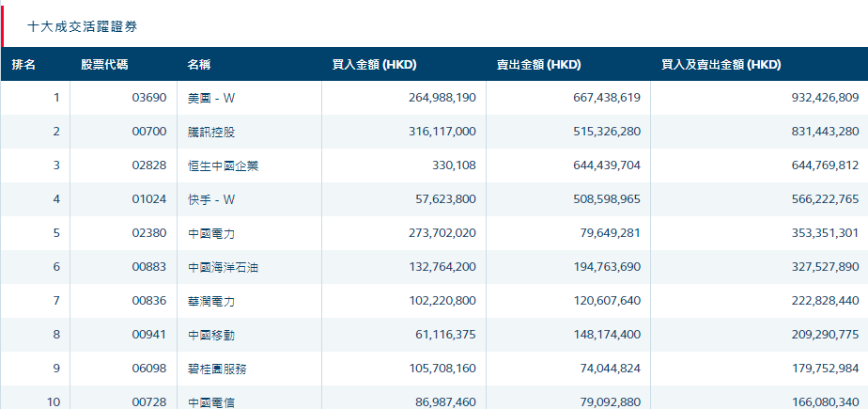
Task: Select sell amount 148,174,400
Action: pyautogui.click(x=607, y=334)
